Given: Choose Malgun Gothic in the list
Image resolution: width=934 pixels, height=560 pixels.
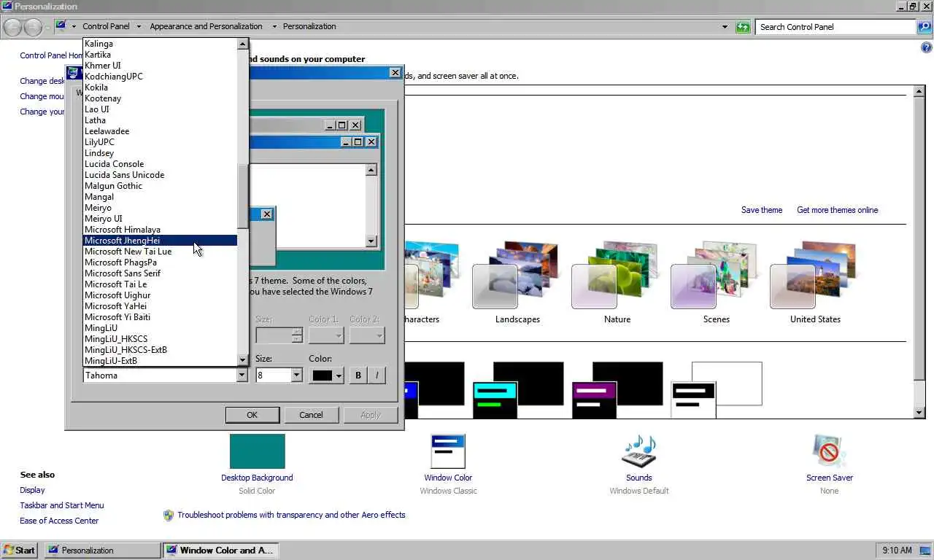Looking at the screenshot, I should (160, 186).
